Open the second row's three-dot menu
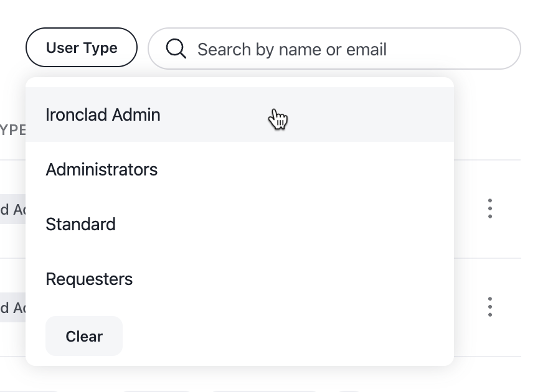 tap(490, 307)
